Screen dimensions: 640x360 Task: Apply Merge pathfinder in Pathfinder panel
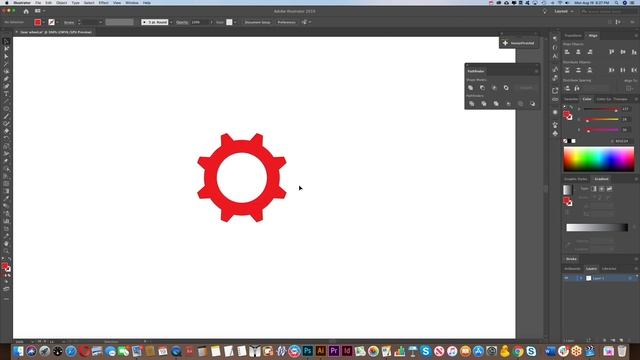coord(496,104)
